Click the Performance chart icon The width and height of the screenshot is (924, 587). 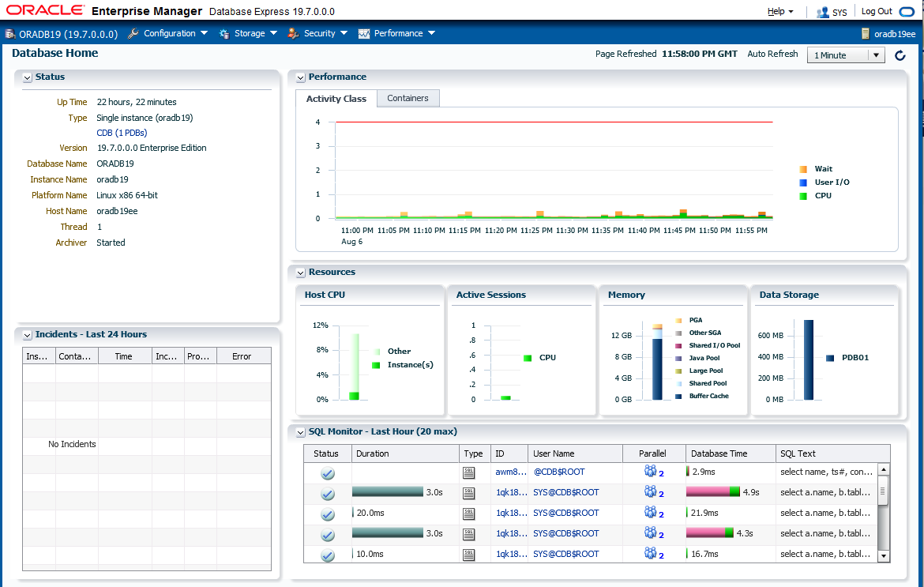tap(364, 33)
